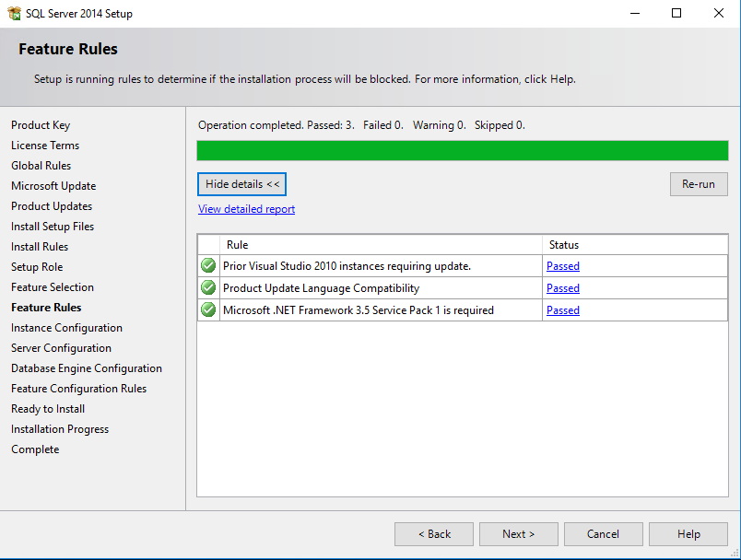
Task: Go back with the < Back button
Action: coord(434,534)
